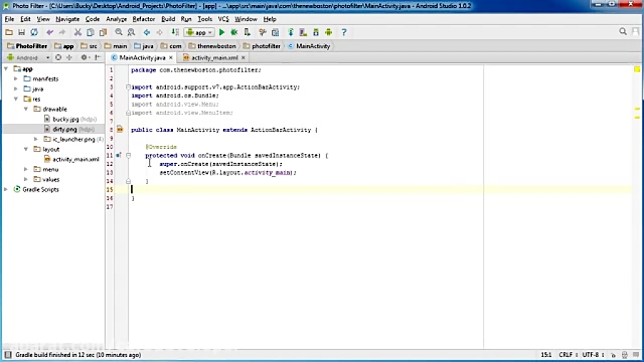This screenshot has height=362, width=644.
Task: Toggle tool window button in bottom-left corner
Action: (7, 355)
